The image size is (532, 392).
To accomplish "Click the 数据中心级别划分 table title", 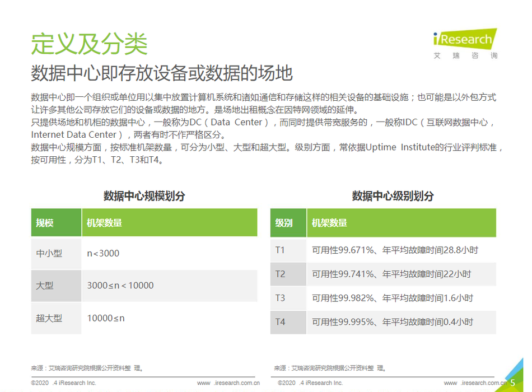I will (393, 196).
